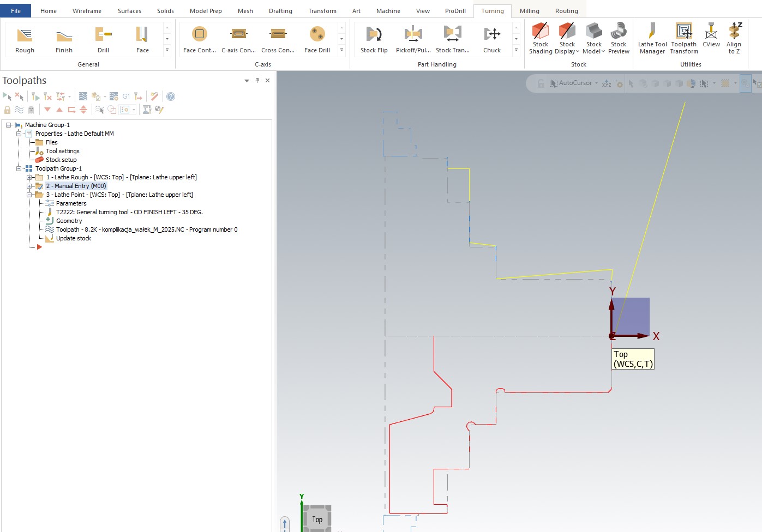
Task: Open the AutoCursor dropdown arrow
Action: (x=596, y=83)
